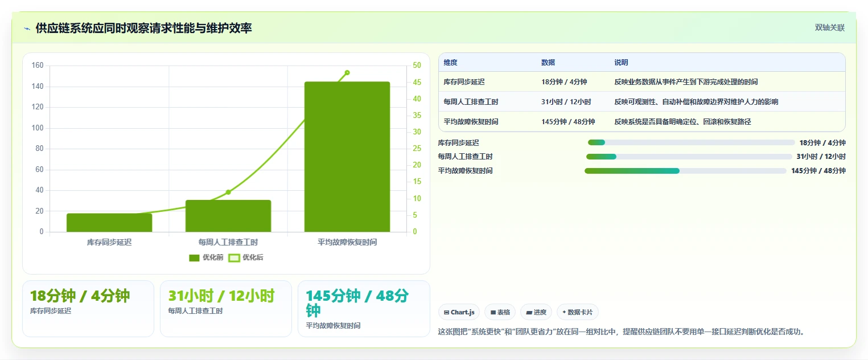Click the 每周人工排查工时 progress bar

coord(689,157)
